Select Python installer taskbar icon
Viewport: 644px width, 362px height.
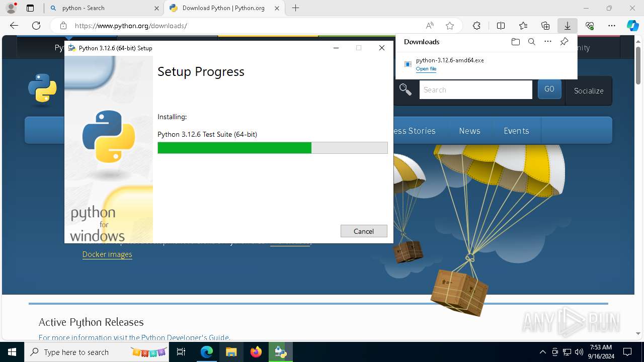(280, 352)
